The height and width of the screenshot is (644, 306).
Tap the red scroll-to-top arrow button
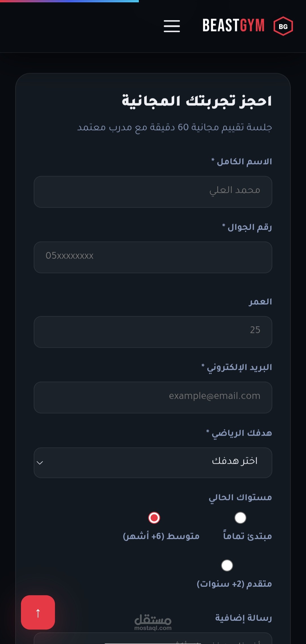[x=38, y=612]
